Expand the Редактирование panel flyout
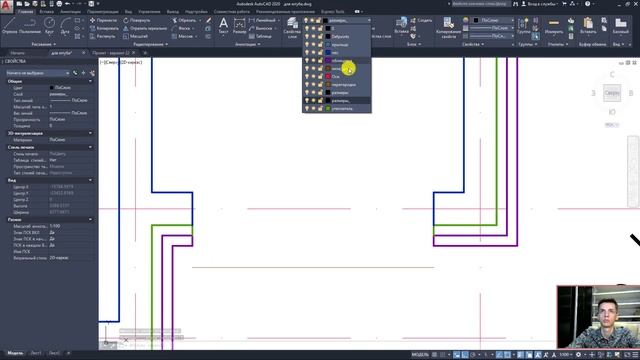 [151, 44]
